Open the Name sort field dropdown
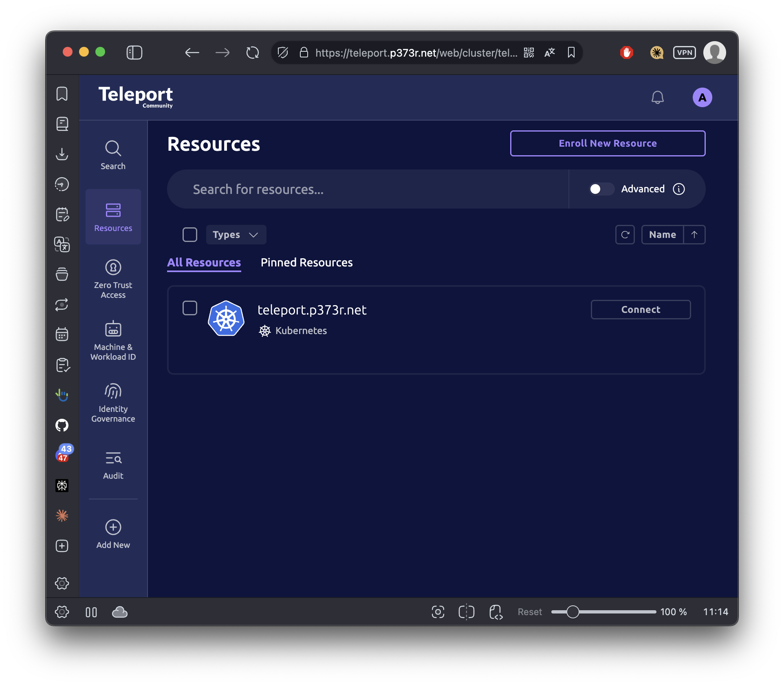 click(x=662, y=235)
